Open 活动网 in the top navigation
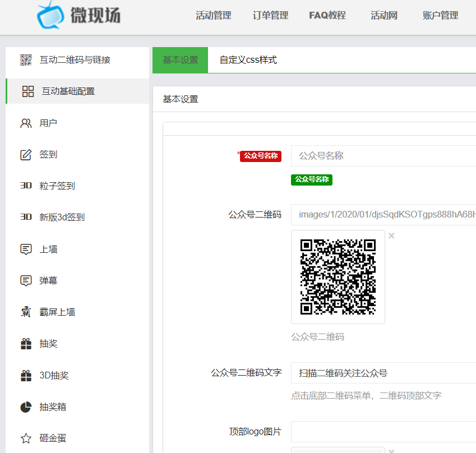This screenshot has height=453, width=476. pos(384,15)
